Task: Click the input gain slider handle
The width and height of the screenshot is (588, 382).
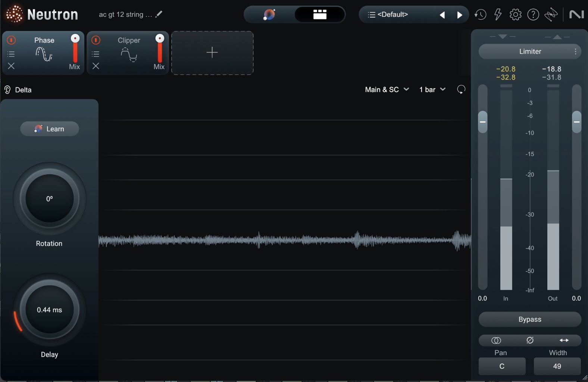Action: (482, 122)
